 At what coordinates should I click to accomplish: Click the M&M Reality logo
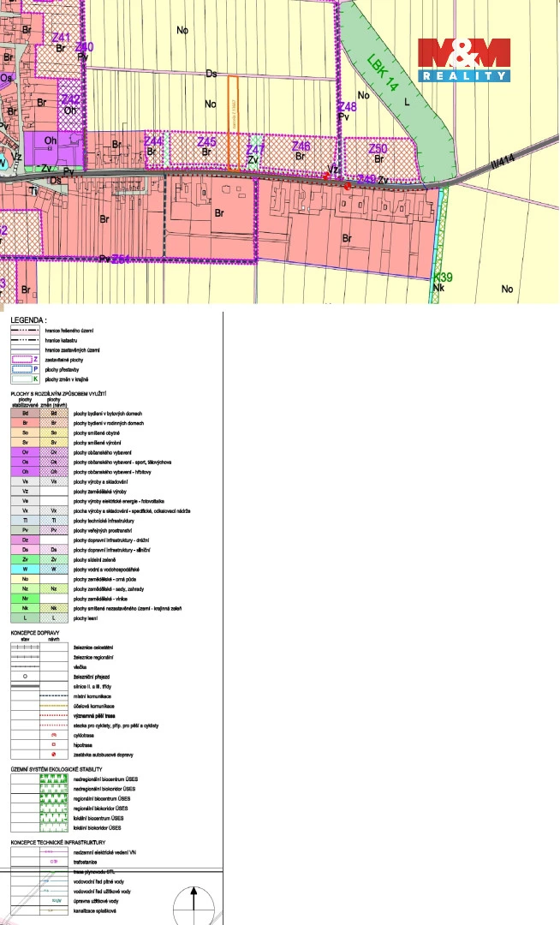(463, 60)
